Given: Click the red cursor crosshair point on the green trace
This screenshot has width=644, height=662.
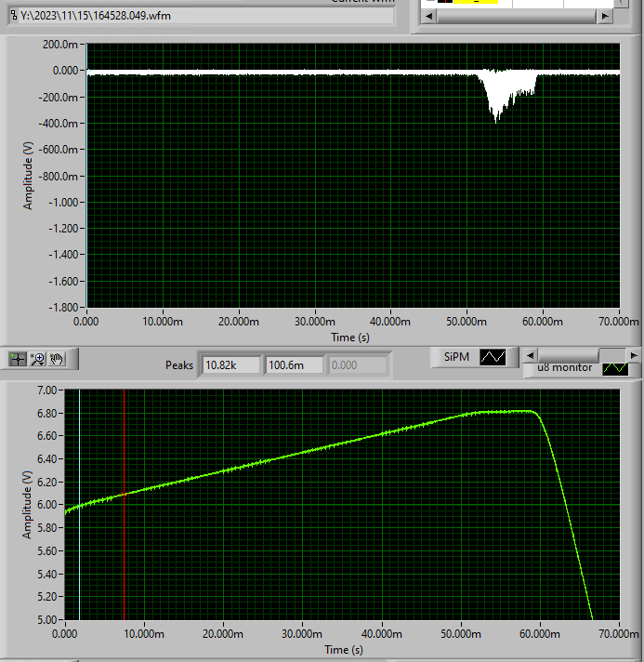Looking at the screenshot, I should 125,494.
